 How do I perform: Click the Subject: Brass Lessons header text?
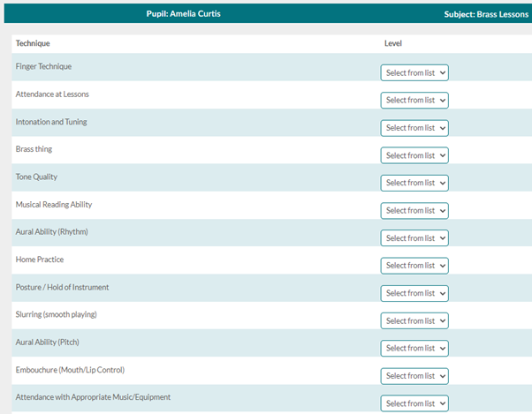pos(486,14)
